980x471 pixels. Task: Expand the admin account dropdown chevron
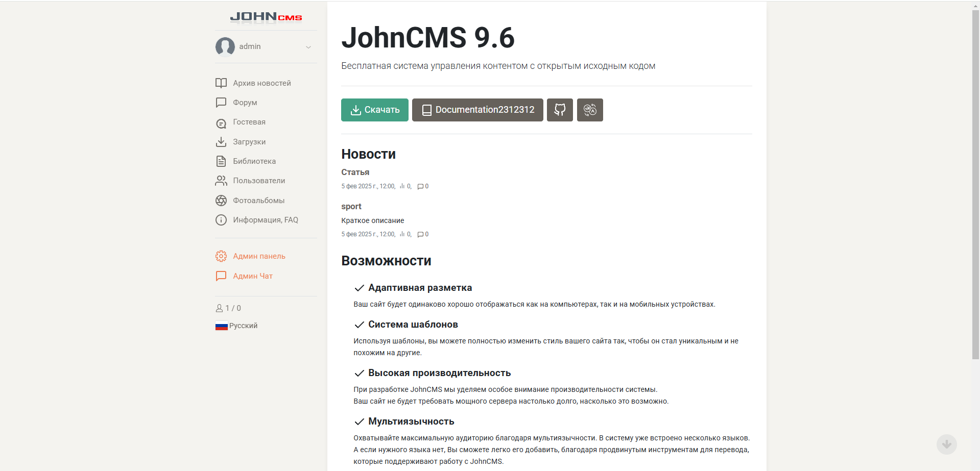[x=308, y=47]
